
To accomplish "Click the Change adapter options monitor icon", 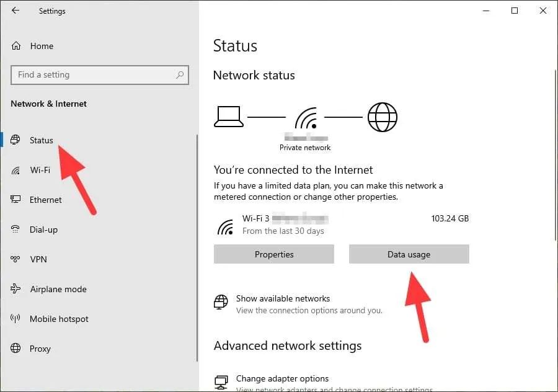I will [221, 383].
